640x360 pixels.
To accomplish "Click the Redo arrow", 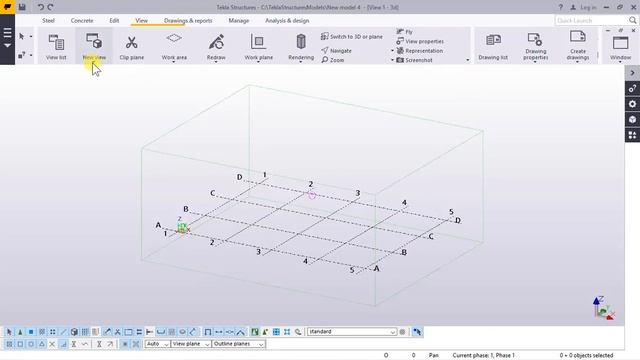I will (x=51, y=7).
